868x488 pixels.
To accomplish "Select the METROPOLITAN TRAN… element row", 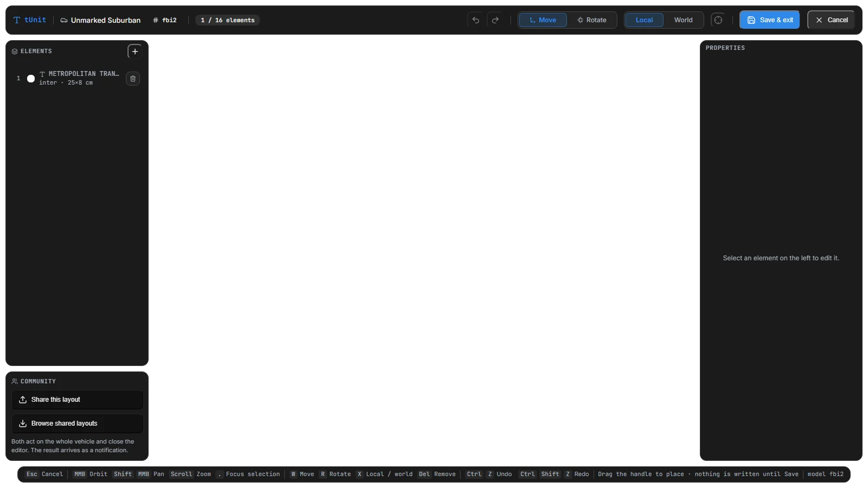I will pyautogui.click(x=77, y=78).
